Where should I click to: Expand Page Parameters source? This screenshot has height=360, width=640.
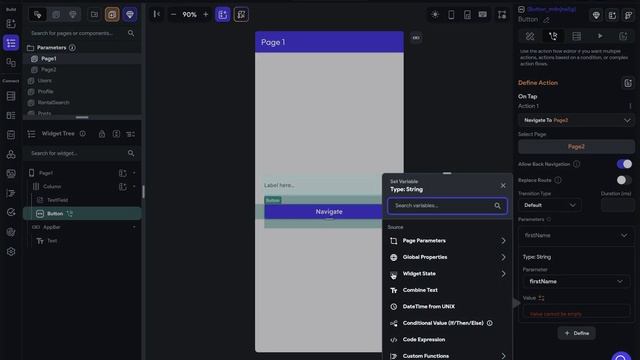pyautogui.click(x=447, y=241)
